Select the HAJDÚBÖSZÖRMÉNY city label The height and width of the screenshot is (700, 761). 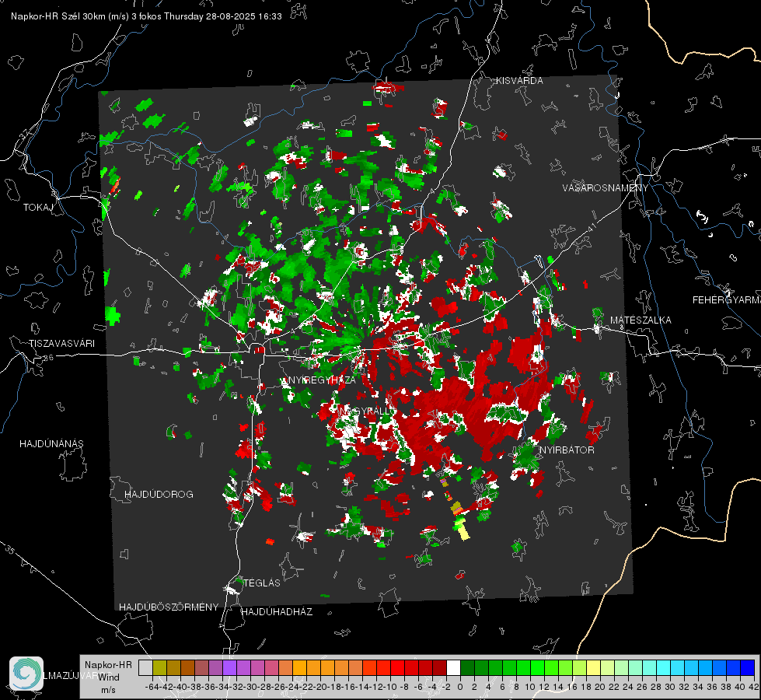pyautogui.click(x=169, y=607)
